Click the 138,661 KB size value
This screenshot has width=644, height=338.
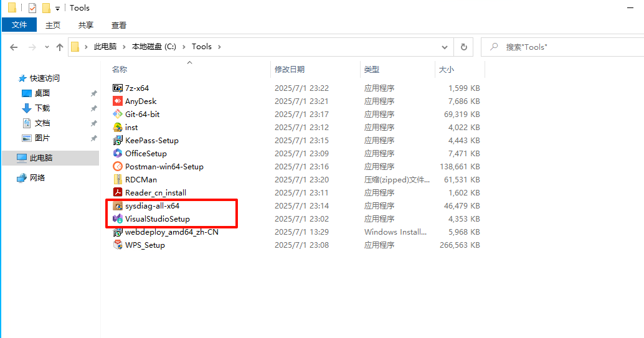[460, 166]
